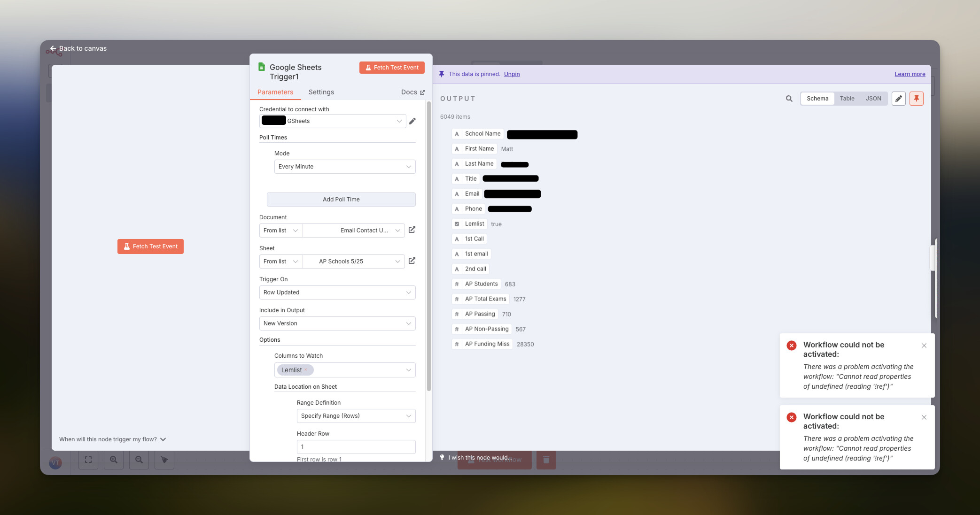Viewport: 980px width, 515px height.
Task: Click the pencil icon to edit credential
Action: click(x=412, y=121)
